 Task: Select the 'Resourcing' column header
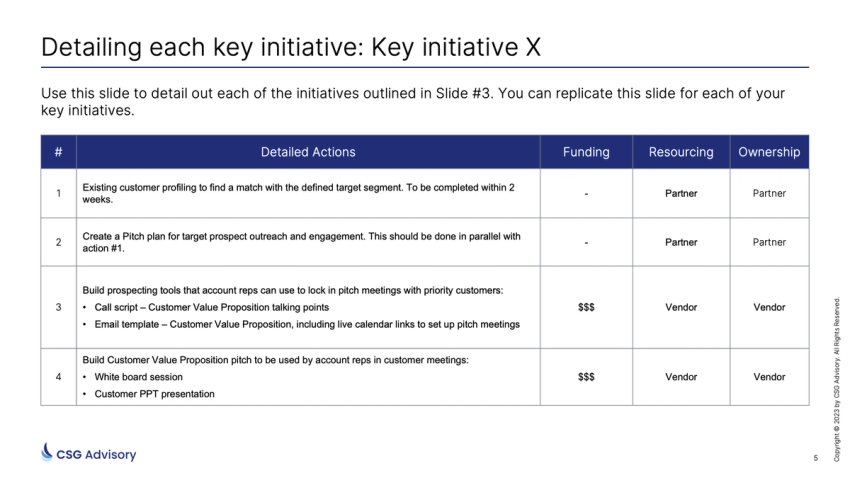point(681,152)
